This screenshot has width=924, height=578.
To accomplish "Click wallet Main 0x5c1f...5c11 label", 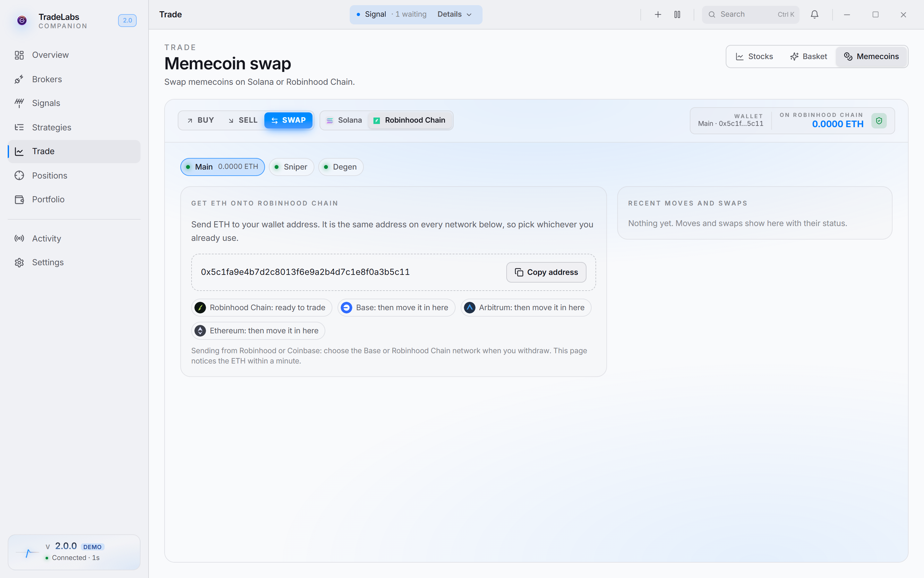I will pyautogui.click(x=731, y=124).
